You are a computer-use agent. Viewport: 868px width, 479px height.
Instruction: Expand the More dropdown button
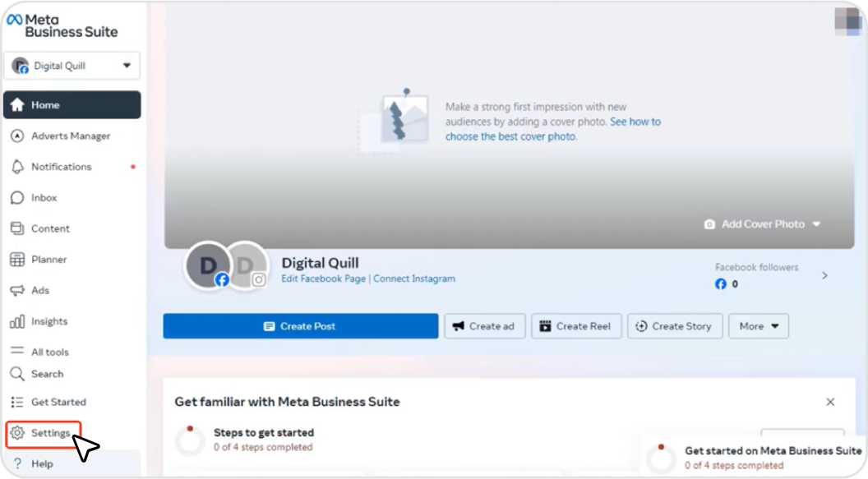click(x=758, y=326)
